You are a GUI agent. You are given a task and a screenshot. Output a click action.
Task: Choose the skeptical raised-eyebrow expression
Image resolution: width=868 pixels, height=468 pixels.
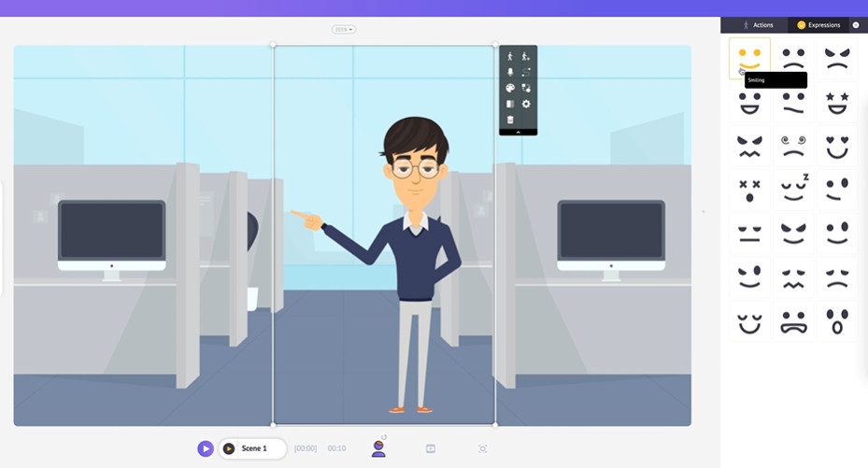tap(793, 103)
